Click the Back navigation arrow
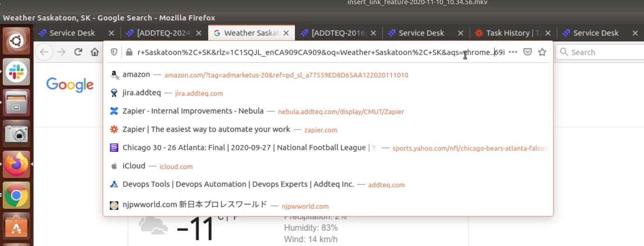The height and width of the screenshot is (246, 644). pos(45,52)
